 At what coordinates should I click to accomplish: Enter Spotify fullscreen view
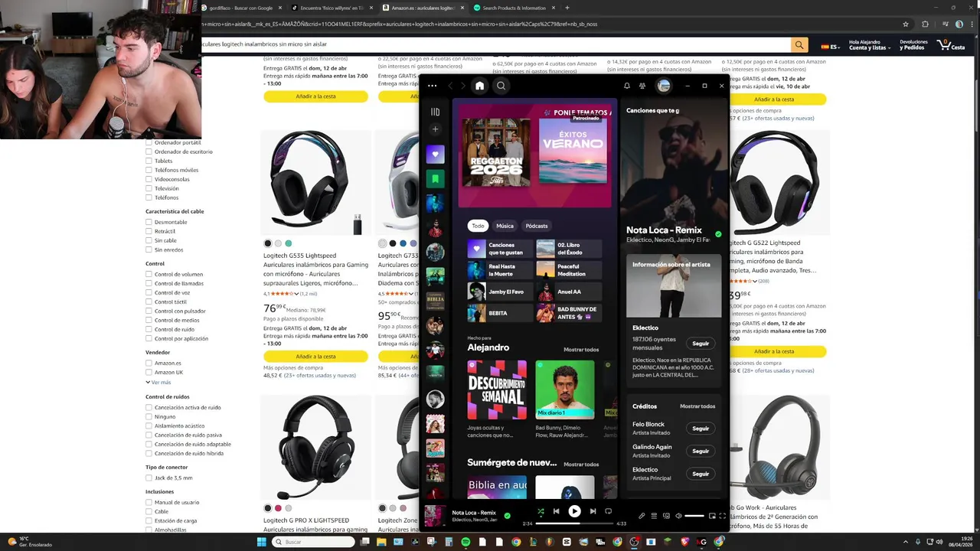point(722,516)
